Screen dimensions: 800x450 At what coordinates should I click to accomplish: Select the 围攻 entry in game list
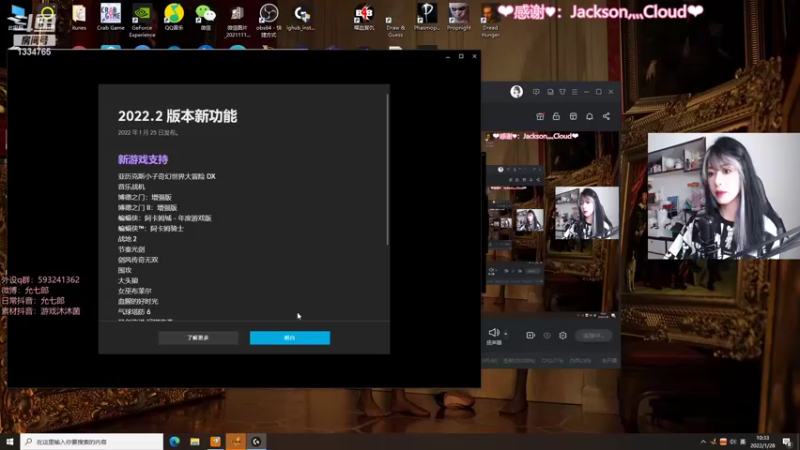124,270
